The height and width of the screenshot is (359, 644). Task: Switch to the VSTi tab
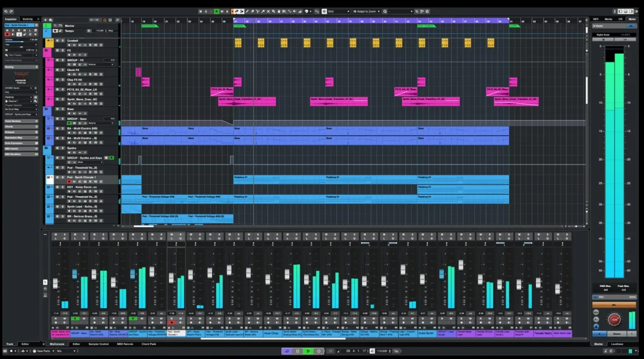coord(596,19)
